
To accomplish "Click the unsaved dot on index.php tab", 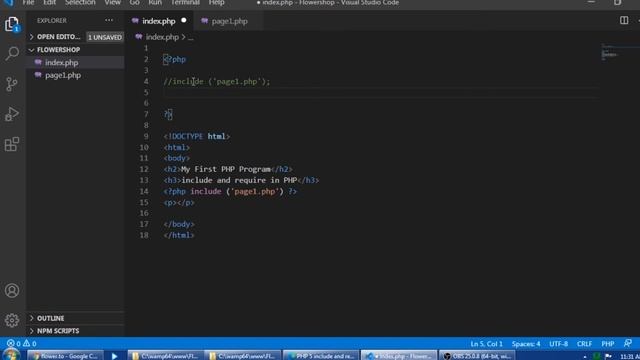I will (184, 20).
